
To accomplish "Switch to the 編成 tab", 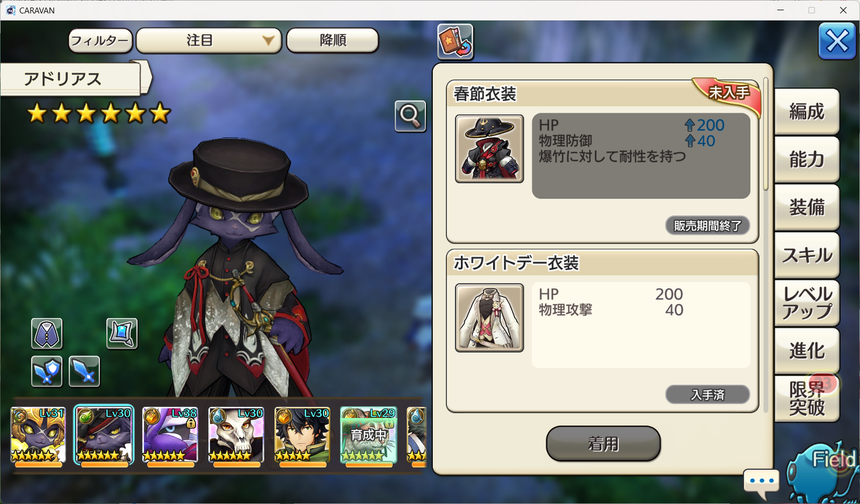I will click(807, 111).
